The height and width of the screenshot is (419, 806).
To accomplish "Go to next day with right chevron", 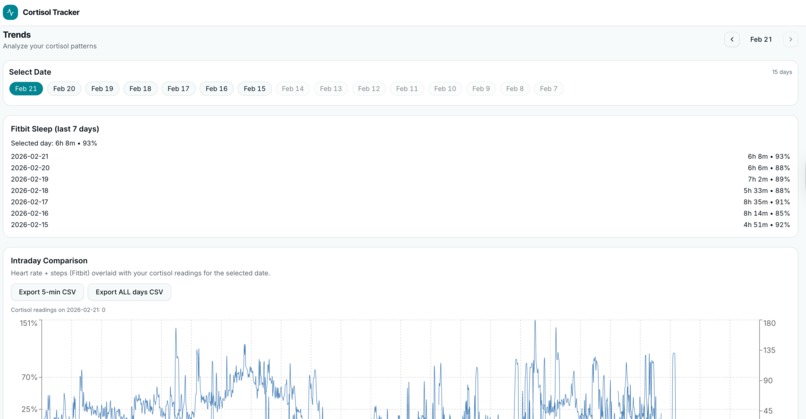I will click(x=791, y=39).
